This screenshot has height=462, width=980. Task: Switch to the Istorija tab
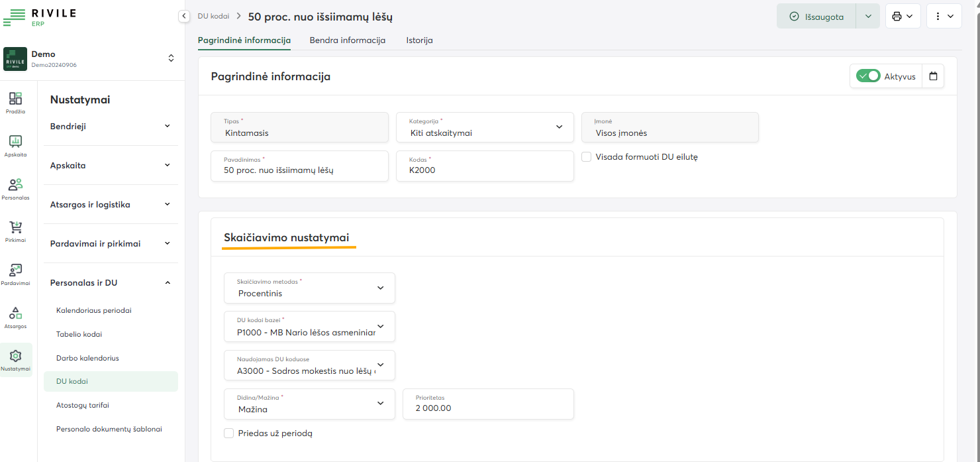[419, 40]
